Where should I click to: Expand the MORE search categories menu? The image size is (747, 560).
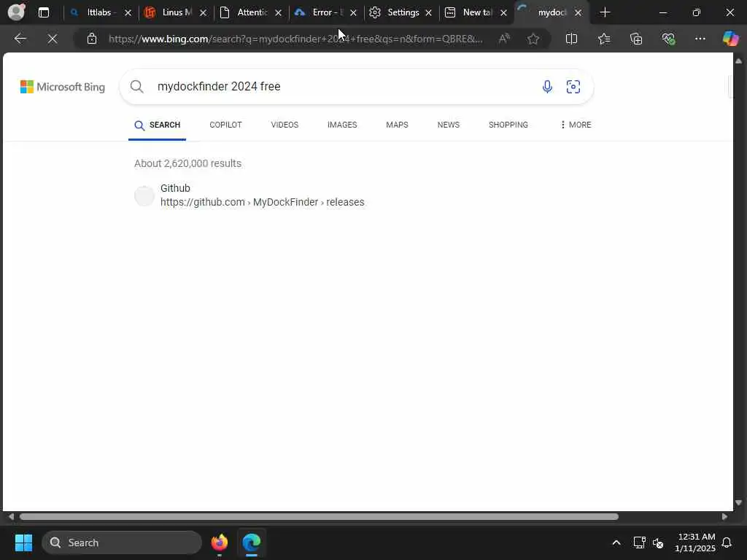tap(576, 125)
